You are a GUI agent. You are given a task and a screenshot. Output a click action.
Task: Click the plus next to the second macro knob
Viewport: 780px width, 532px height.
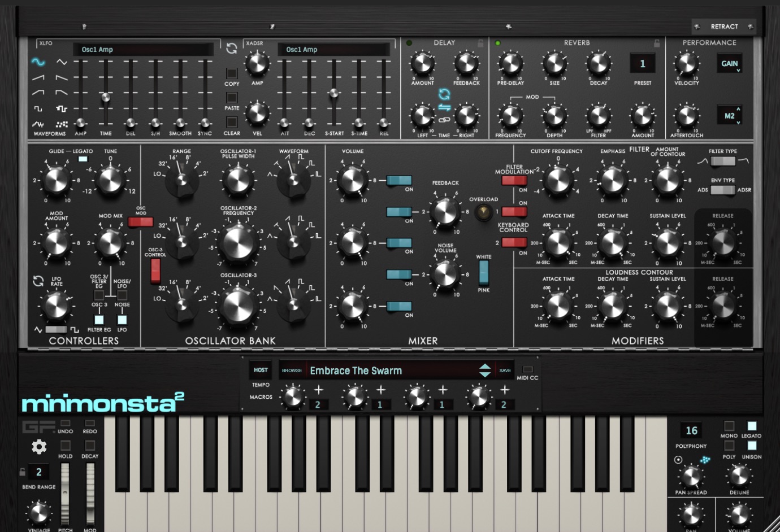point(381,390)
